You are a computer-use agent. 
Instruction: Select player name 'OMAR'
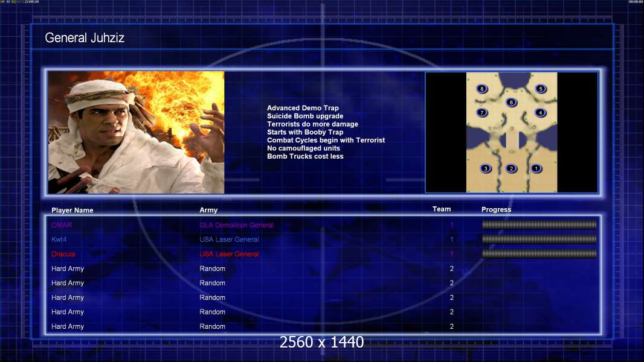coord(62,225)
